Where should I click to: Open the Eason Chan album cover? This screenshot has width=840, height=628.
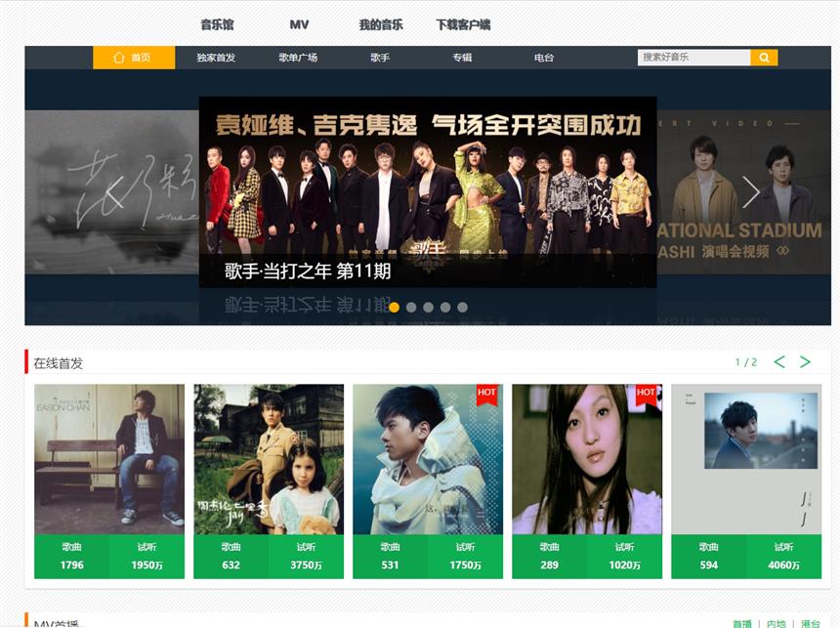109,458
